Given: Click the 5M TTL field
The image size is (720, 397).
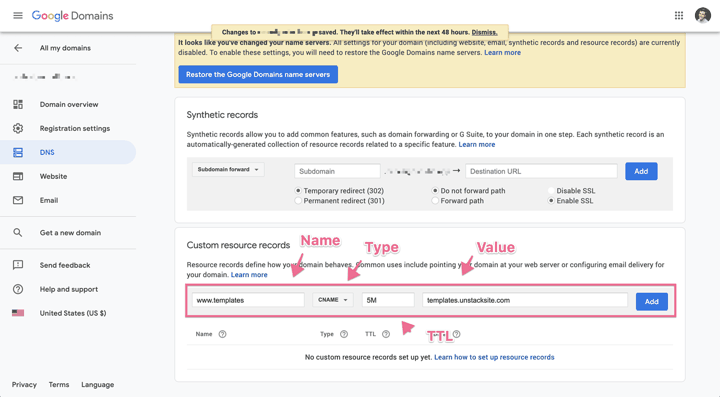Looking at the screenshot, I should (388, 300).
